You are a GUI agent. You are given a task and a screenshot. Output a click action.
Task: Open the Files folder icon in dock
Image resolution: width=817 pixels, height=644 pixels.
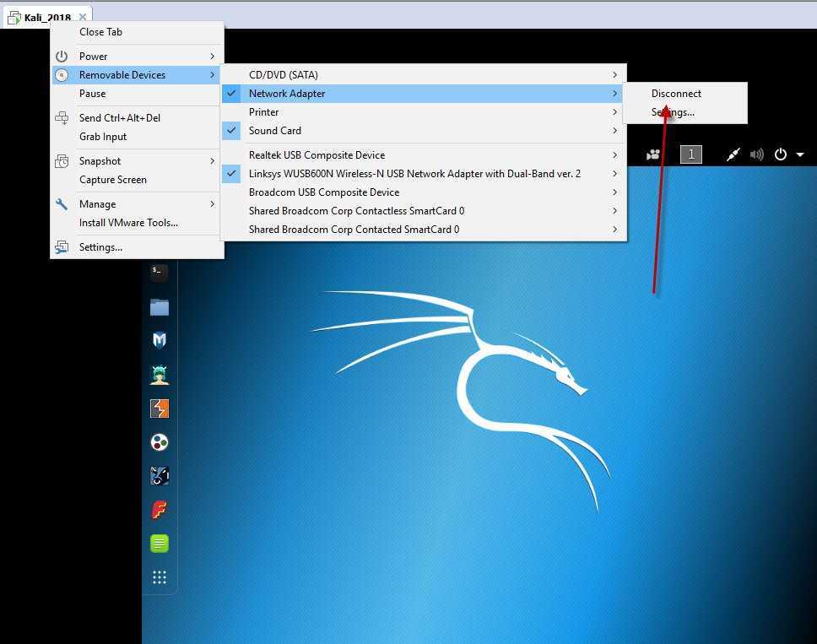click(x=159, y=307)
